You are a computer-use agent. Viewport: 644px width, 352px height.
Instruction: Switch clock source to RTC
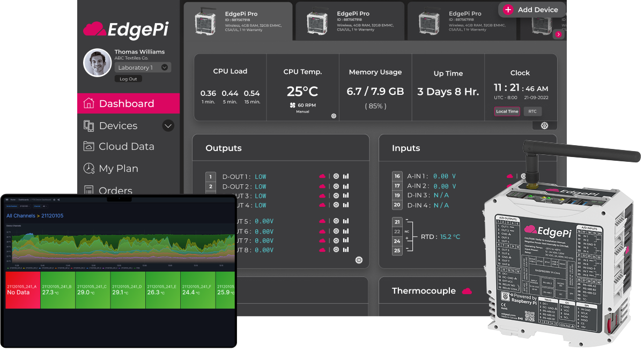click(x=532, y=111)
